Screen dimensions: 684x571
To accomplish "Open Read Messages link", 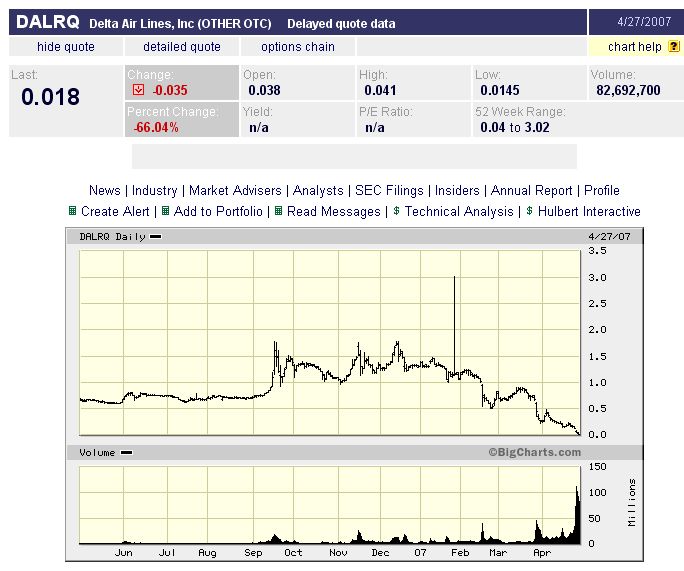I will click(334, 212).
